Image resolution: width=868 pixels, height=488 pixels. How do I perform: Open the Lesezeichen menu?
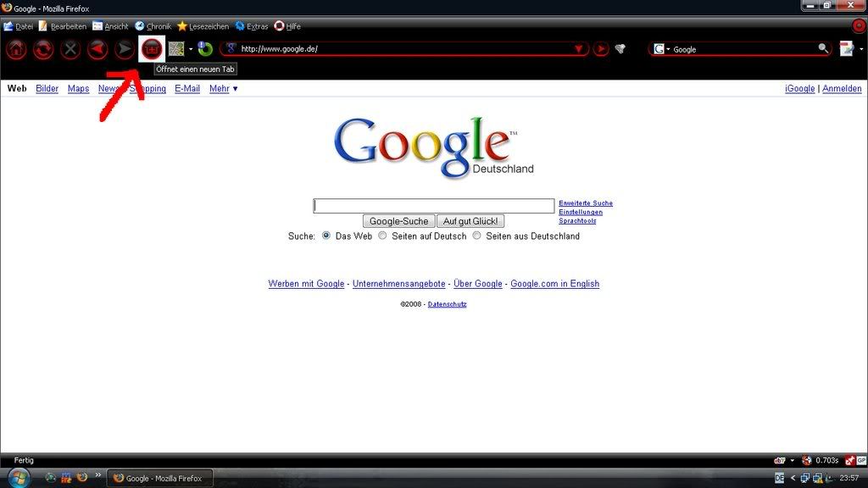click(x=203, y=26)
